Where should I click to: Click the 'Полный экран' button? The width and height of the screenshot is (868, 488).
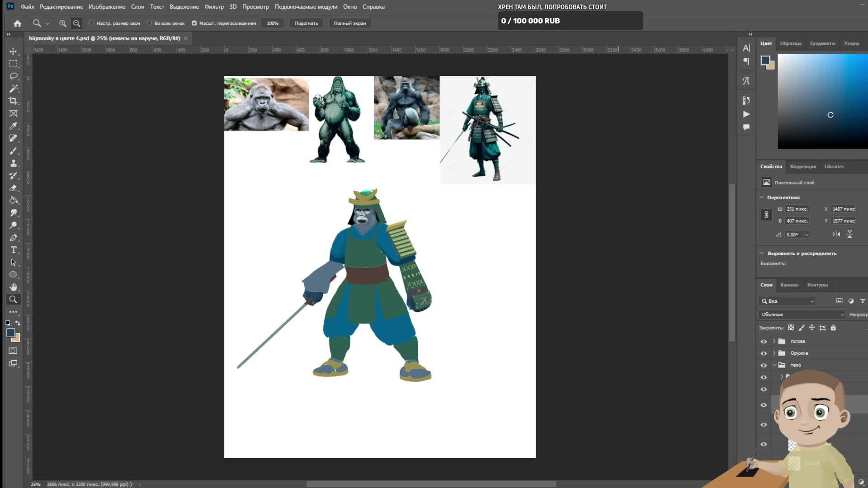coord(349,23)
